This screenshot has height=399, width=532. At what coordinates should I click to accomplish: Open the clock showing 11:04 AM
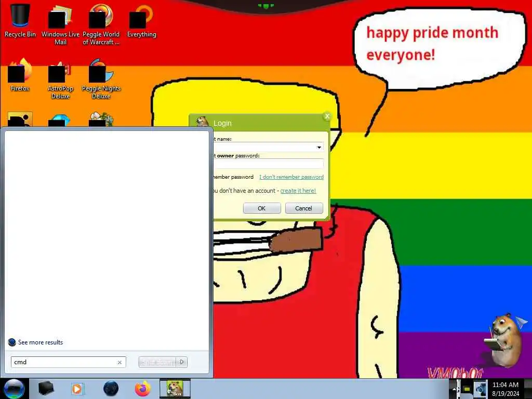[x=505, y=389]
